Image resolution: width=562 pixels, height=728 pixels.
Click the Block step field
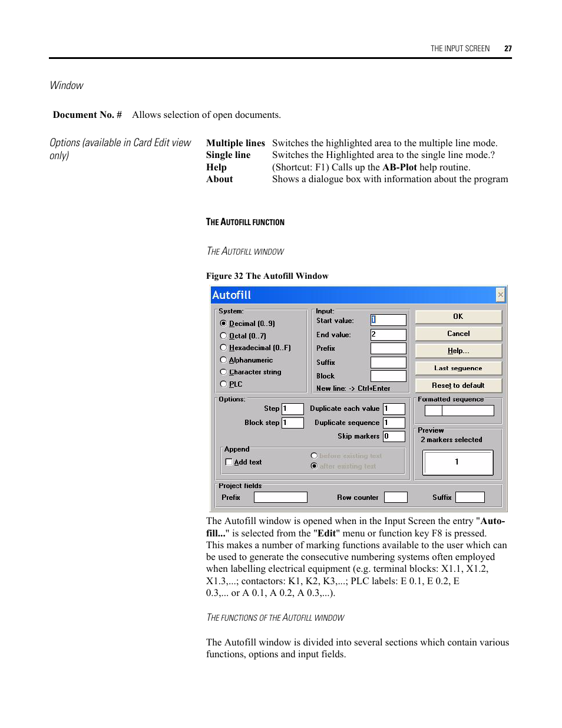(292, 423)
